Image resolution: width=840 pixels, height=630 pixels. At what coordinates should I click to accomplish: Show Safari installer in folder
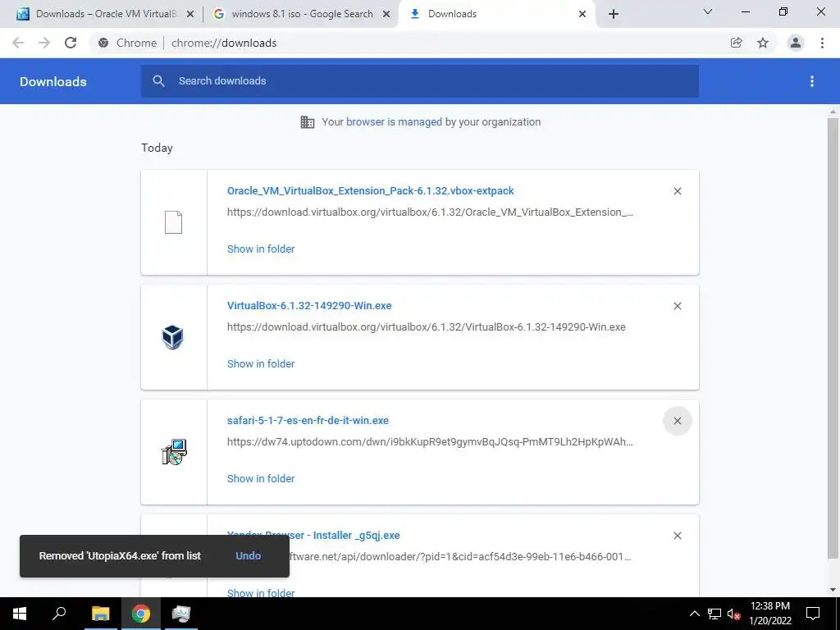261,478
